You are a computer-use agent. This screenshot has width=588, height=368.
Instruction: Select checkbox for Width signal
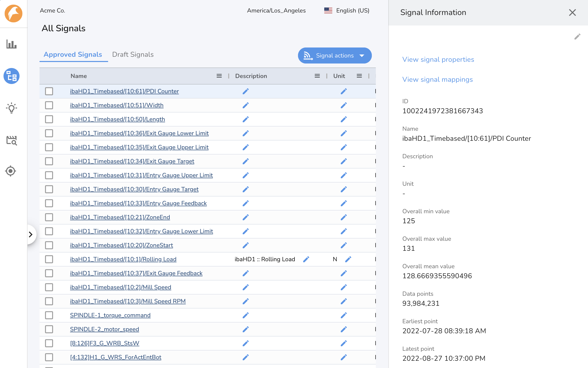[x=49, y=105]
